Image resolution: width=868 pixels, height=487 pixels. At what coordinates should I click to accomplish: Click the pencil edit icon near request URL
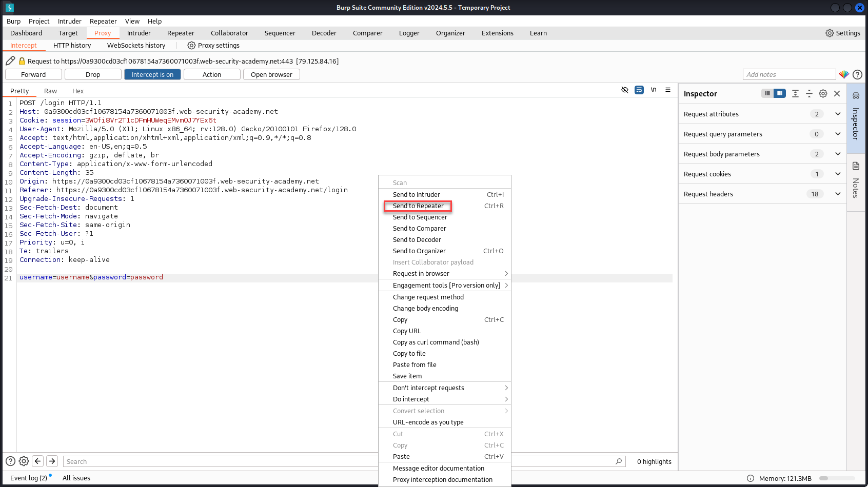pos(10,60)
